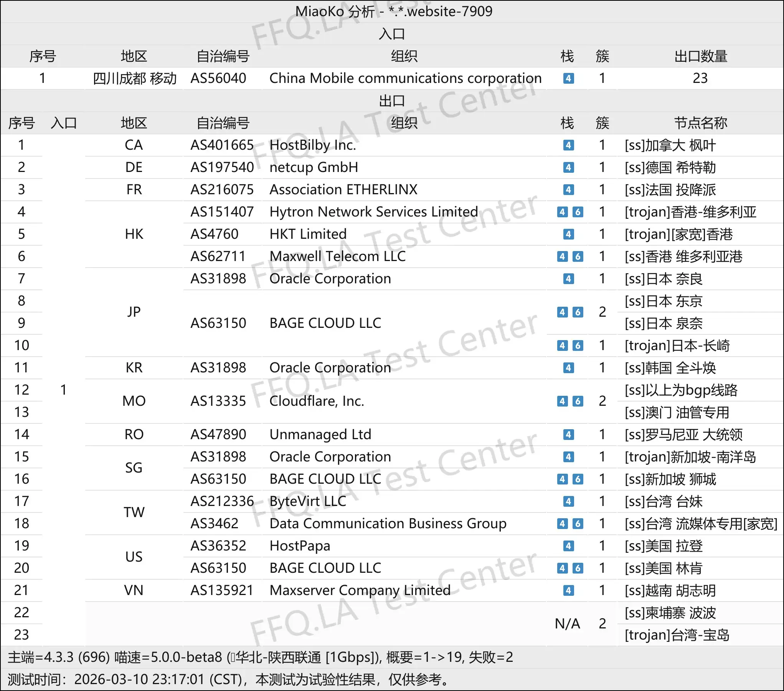
Task: Select the 出口数量 column header
Action: [701, 56]
